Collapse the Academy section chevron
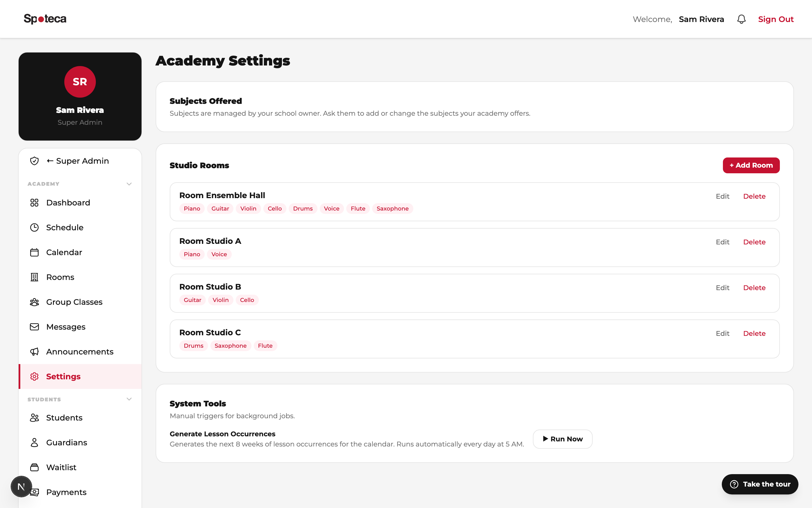Screen dimensions: 812x508 tap(129, 184)
